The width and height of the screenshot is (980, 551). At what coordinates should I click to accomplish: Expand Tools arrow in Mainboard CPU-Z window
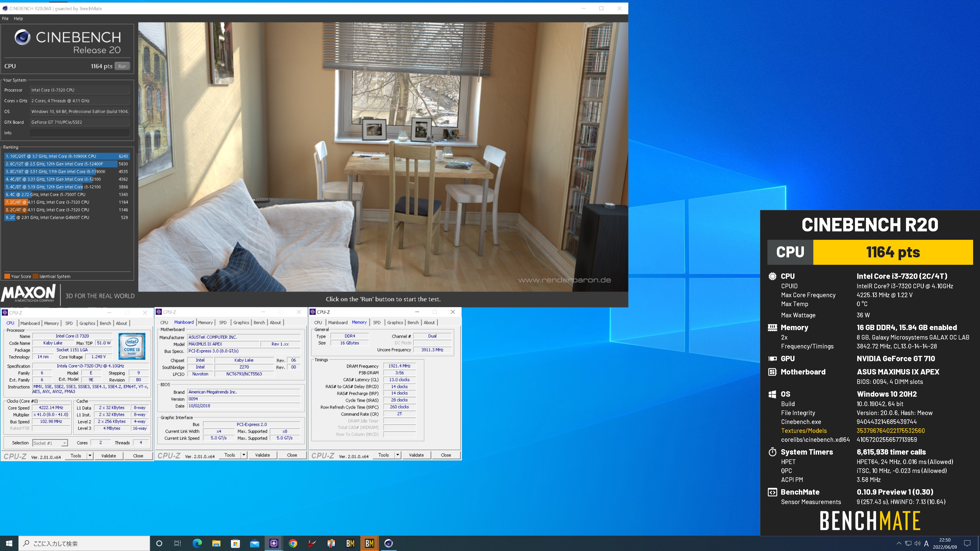pyautogui.click(x=244, y=455)
